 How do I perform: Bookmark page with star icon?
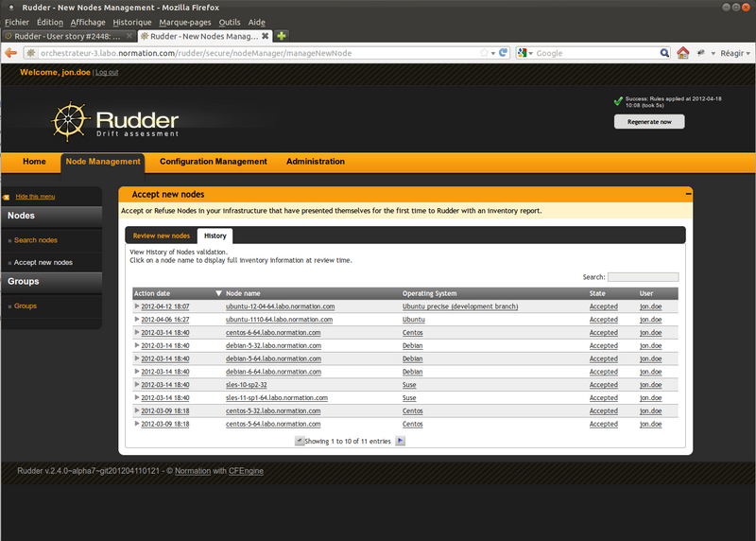[x=484, y=53]
